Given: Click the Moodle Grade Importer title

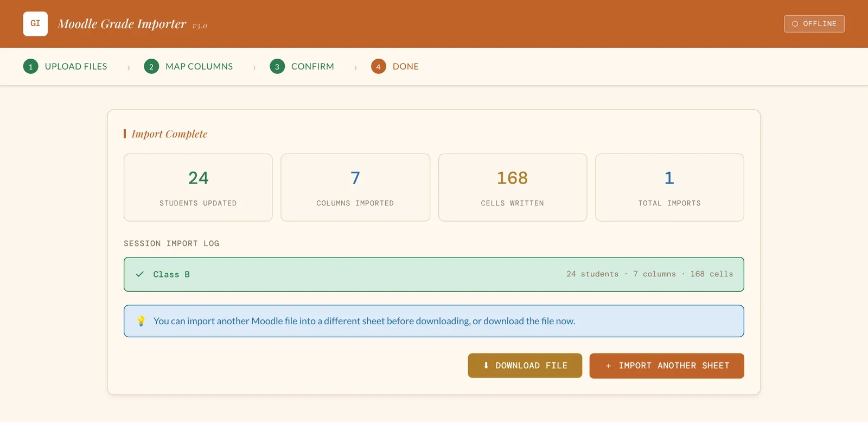Looking at the screenshot, I should [x=122, y=24].
